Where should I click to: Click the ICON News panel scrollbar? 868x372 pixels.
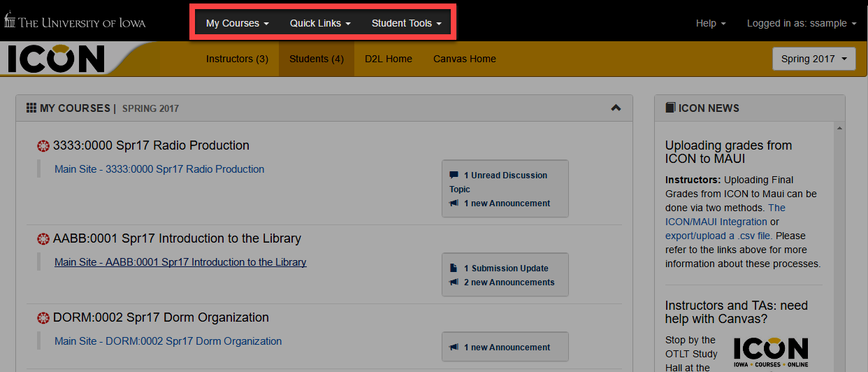click(x=839, y=245)
